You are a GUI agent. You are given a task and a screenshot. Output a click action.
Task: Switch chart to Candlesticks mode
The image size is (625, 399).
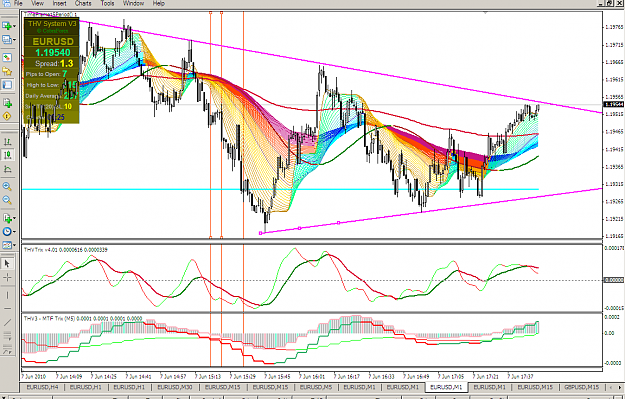(x=7, y=155)
